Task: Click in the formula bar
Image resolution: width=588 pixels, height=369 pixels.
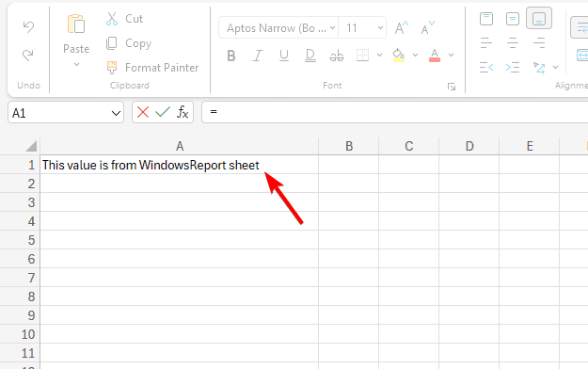Action: 395,112
